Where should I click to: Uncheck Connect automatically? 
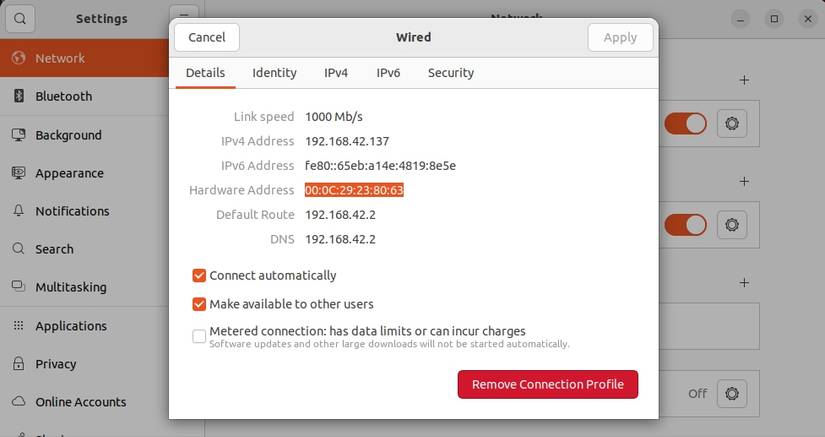[199, 275]
